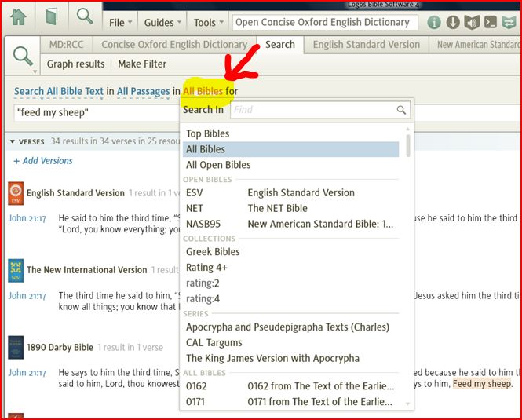This screenshot has height=420, width=522.
Task: Click the dropdown list scrollbar thumb
Action: coord(408,145)
